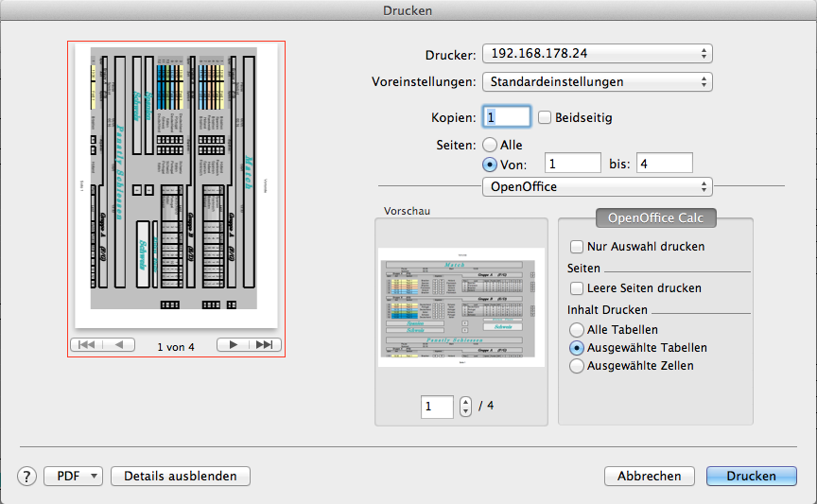Enable the Beidseitig checkbox
The image size is (817, 504).
click(x=545, y=117)
